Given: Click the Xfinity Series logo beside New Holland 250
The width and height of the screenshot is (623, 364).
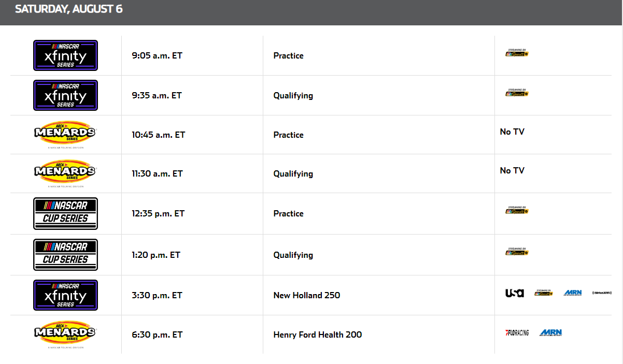Looking at the screenshot, I should pyautogui.click(x=65, y=295).
